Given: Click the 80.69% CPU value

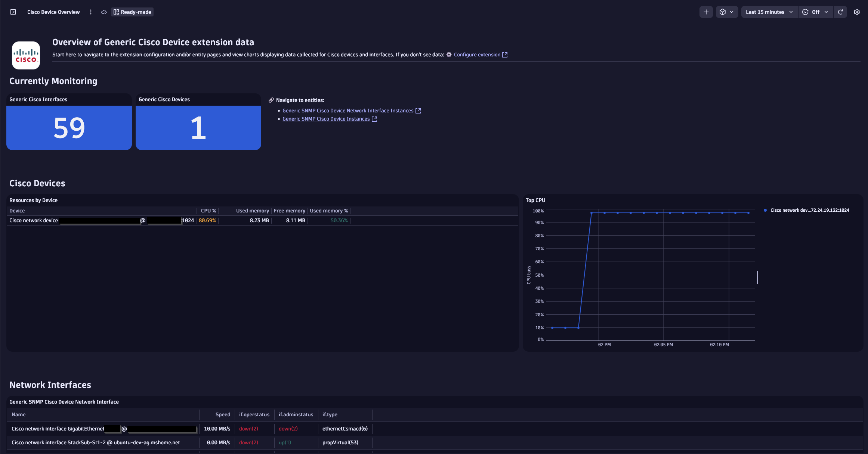Looking at the screenshot, I should tap(207, 220).
